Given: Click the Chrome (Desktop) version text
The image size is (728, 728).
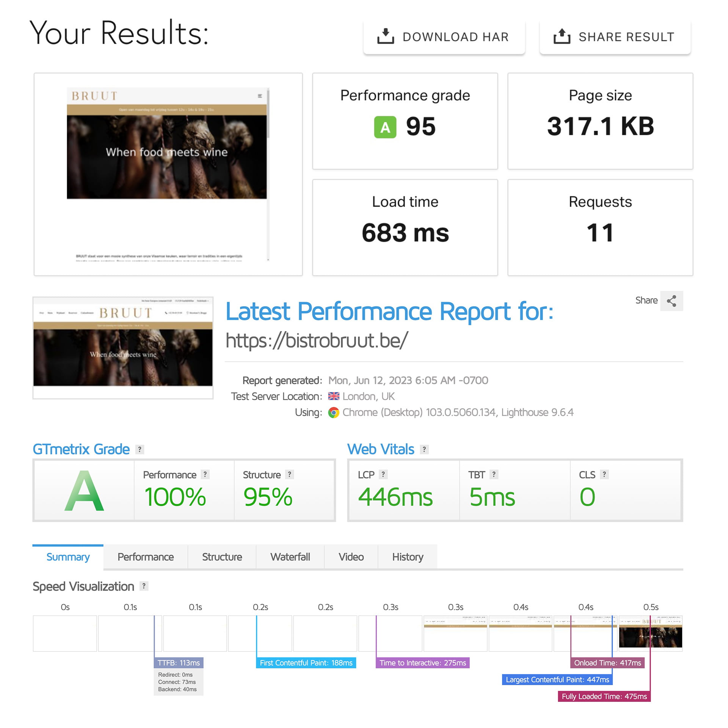Looking at the screenshot, I should point(458,413).
